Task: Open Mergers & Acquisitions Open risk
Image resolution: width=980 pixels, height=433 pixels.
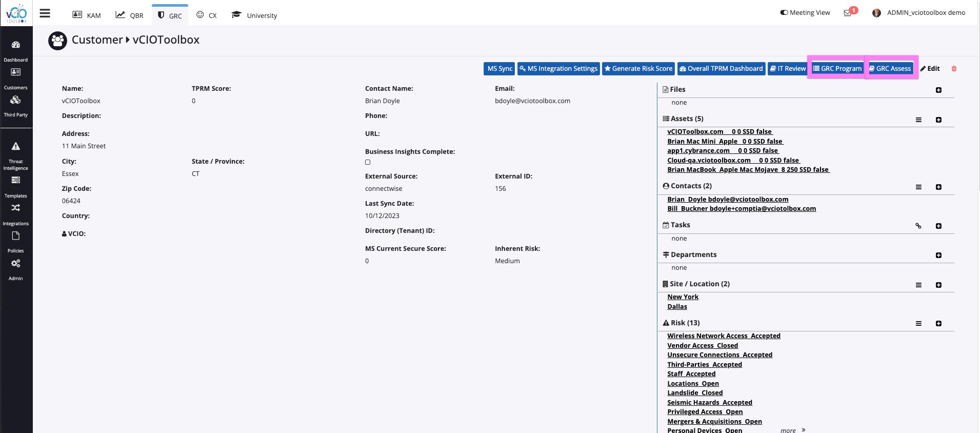Action: click(714, 422)
